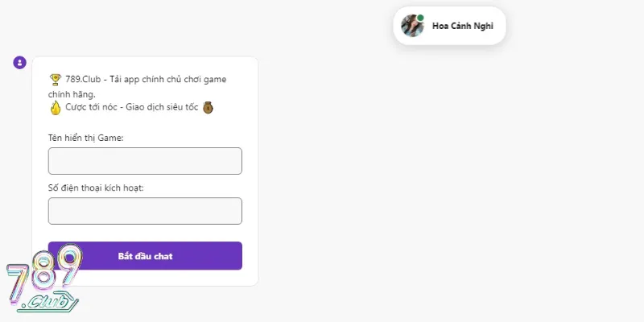The image size is (644, 322).
Task: Open Hoa Cảnh Nghi's profile photo
Action: [x=413, y=26]
